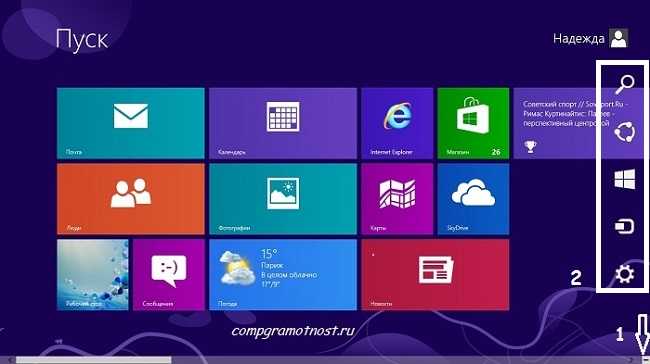Open the Надежда user account menu

tap(591, 39)
